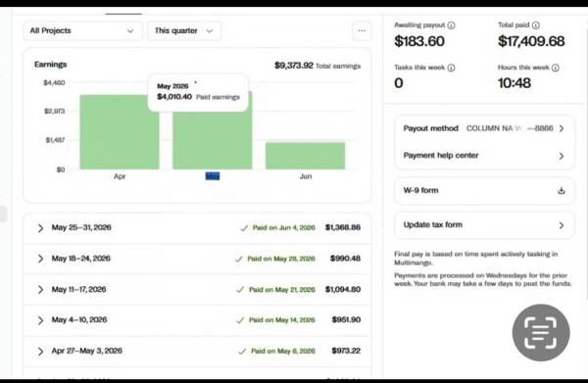The image size is (588, 383).
Task: Click the $4,460 y-axis label
Action: click(54, 83)
